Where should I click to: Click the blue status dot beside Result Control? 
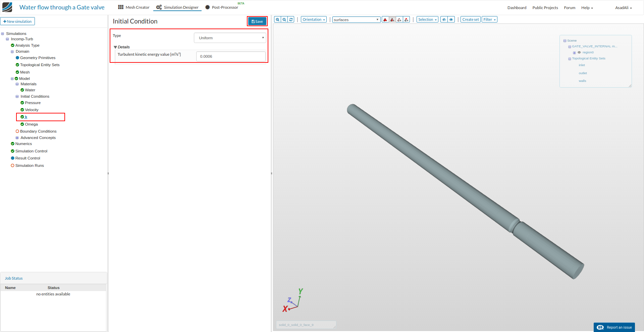coord(12,158)
